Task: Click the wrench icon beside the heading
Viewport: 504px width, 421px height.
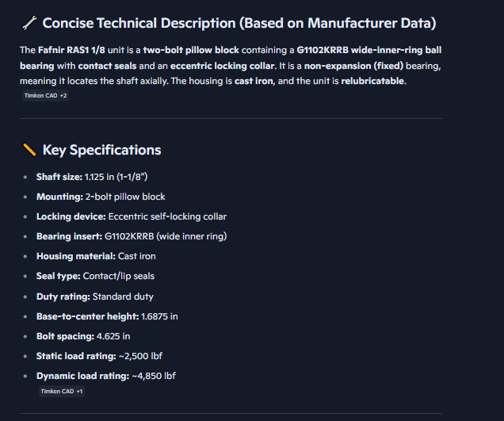Action: point(29,23)
